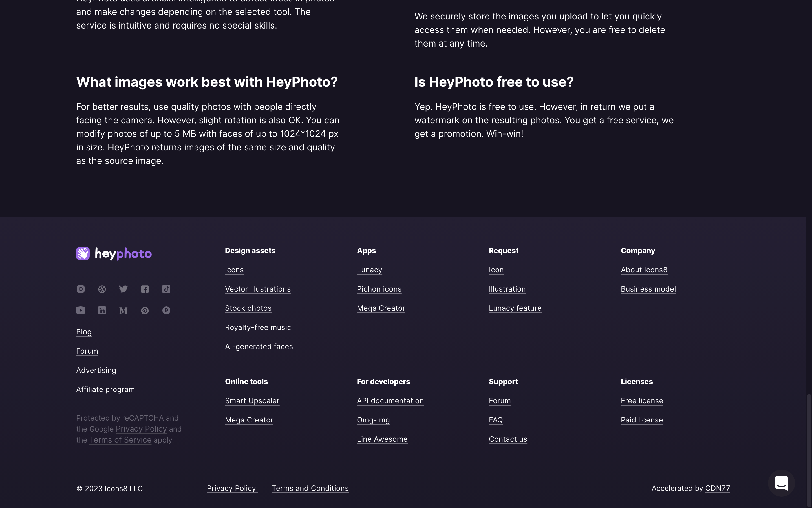Click heading 'Is HeyPhoto free to use?'
The image size is (812, 508).
coord(494,82)
